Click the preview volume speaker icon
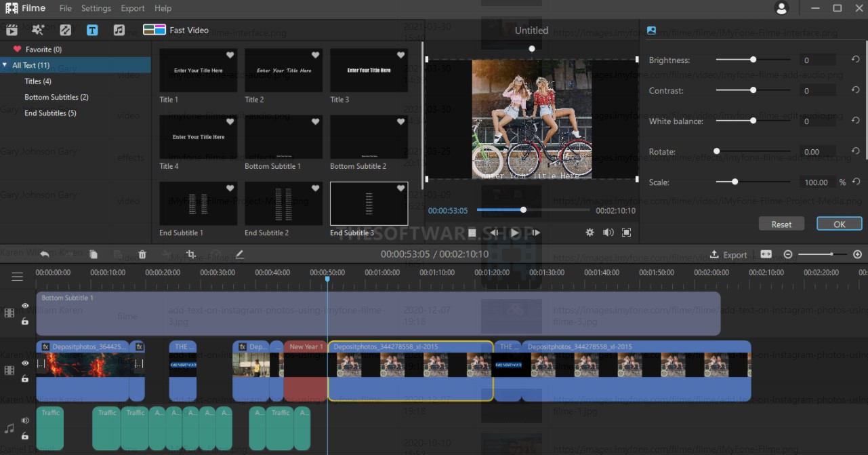868x455 pixels. pyautogui.click(x=608, y=233)
